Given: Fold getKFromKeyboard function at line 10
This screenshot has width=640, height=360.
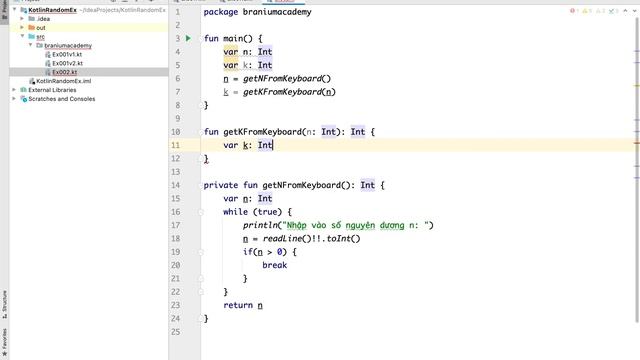Looking at the screenshot, I should (x=201, y=132).
